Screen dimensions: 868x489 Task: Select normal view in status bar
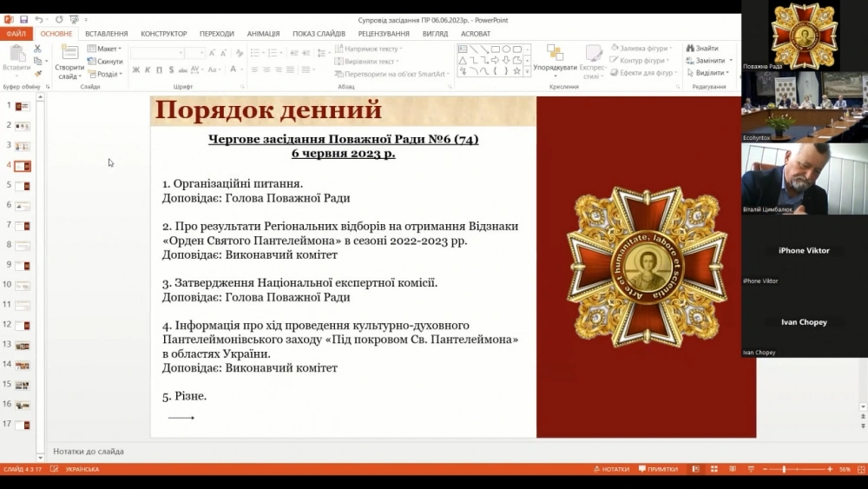point(696,469)
